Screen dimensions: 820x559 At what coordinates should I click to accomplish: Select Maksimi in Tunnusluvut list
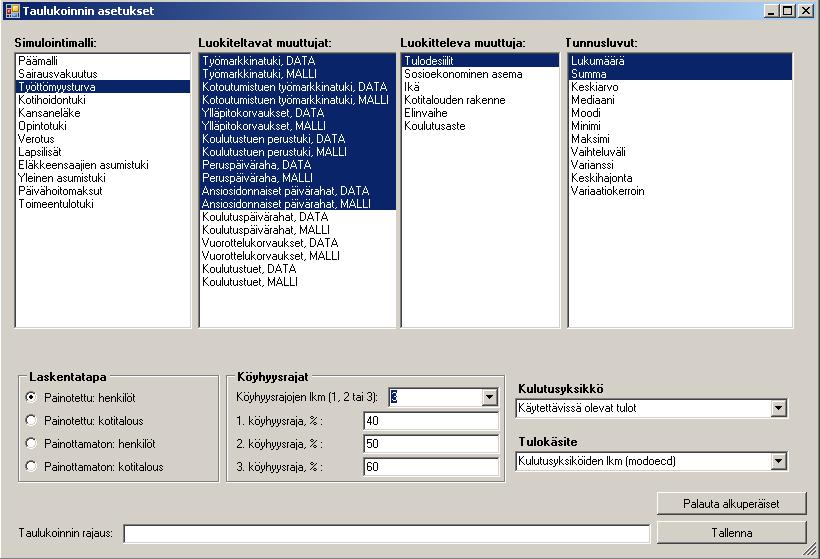coord(680,139)
